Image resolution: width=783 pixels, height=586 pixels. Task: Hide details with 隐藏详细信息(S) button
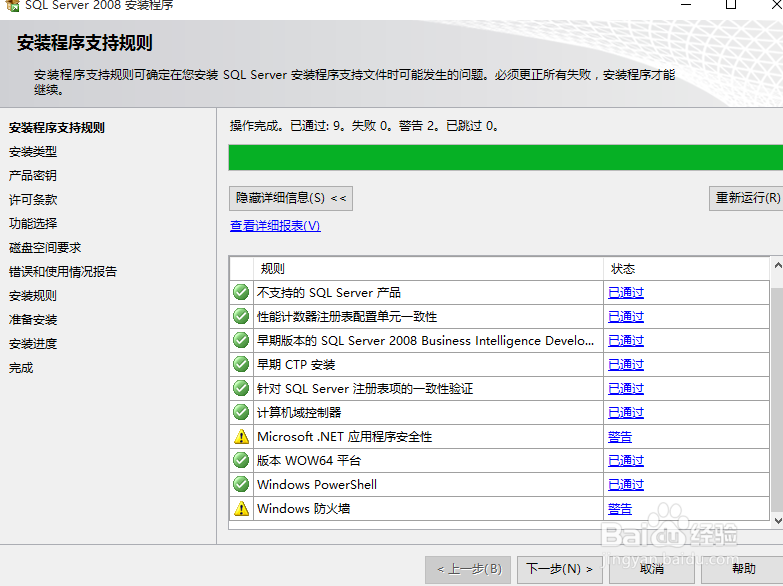[291, 198]
